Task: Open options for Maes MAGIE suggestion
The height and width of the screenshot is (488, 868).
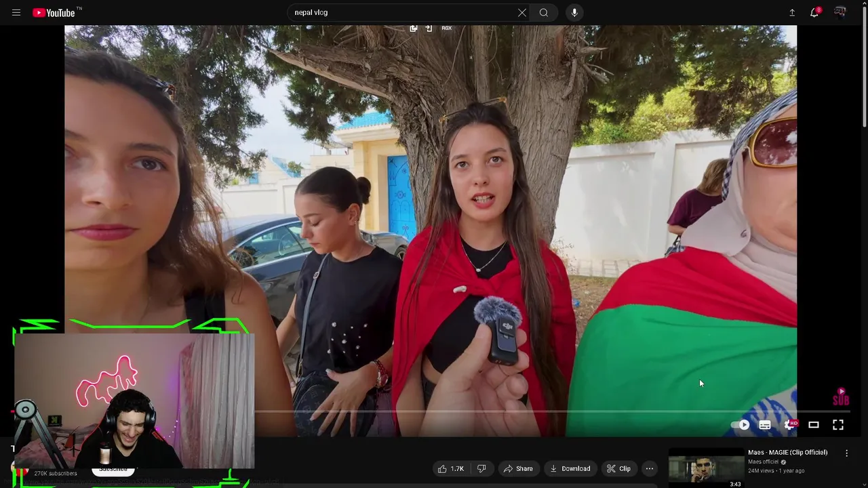Action: tap(846, 453)
